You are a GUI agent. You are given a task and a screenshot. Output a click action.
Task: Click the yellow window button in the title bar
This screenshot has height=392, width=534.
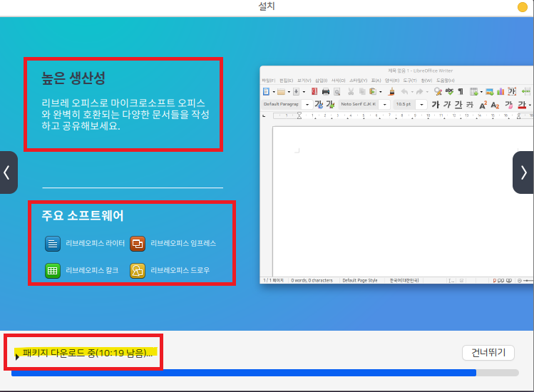(x=522, y=7)
